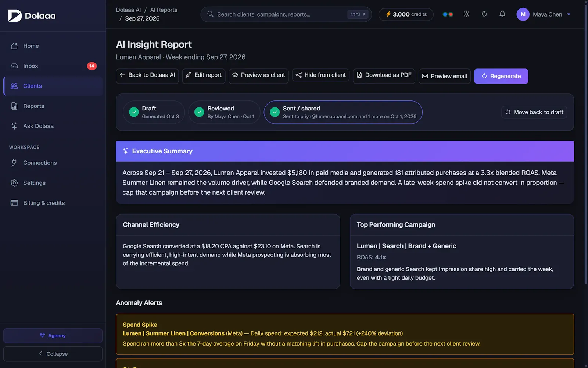Toggle light theme with the sun icon
Viewport: 588px width, 368px height.
(466, 14)
